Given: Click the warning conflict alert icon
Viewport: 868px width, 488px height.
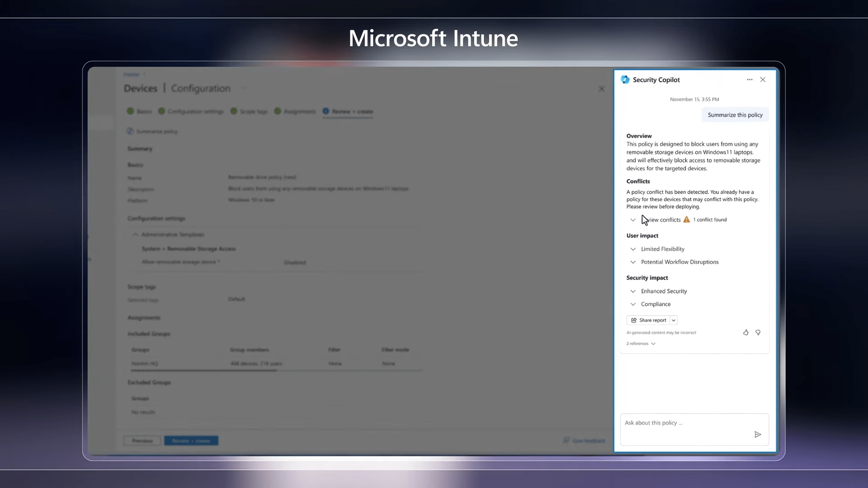Looking at the screenshot, I should click(x=687, y=219).
